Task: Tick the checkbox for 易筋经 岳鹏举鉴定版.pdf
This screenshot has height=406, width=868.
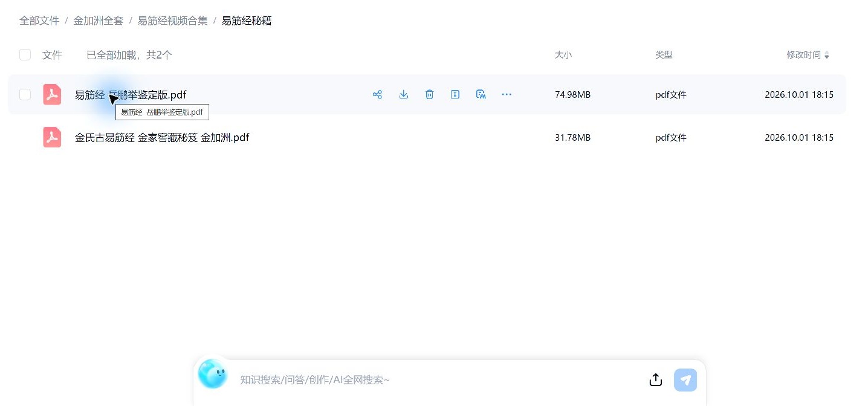Action: coord(25,94)
